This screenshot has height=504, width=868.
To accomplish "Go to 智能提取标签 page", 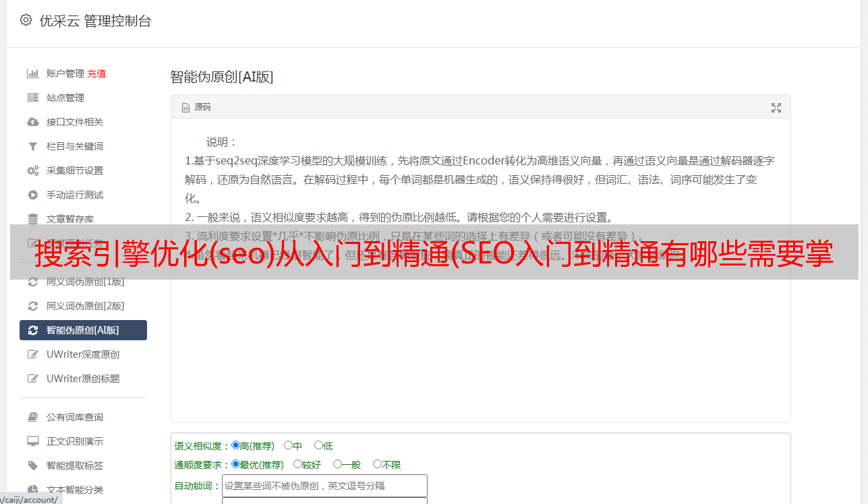I will pyautogui.click(x=75, y=466).
